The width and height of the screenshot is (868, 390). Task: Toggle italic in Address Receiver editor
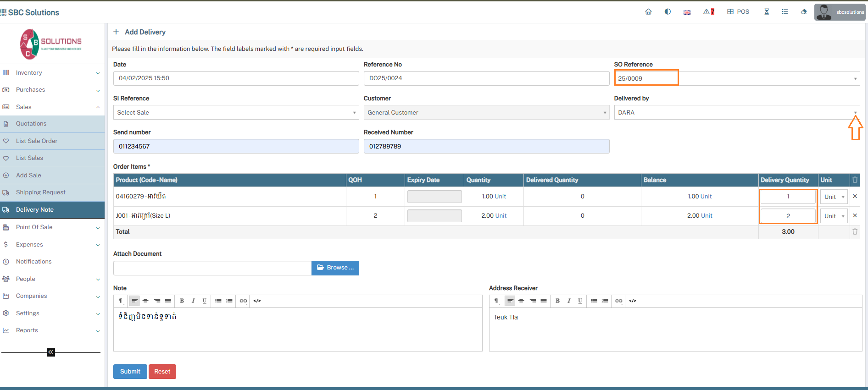click(x=569, y=301)
